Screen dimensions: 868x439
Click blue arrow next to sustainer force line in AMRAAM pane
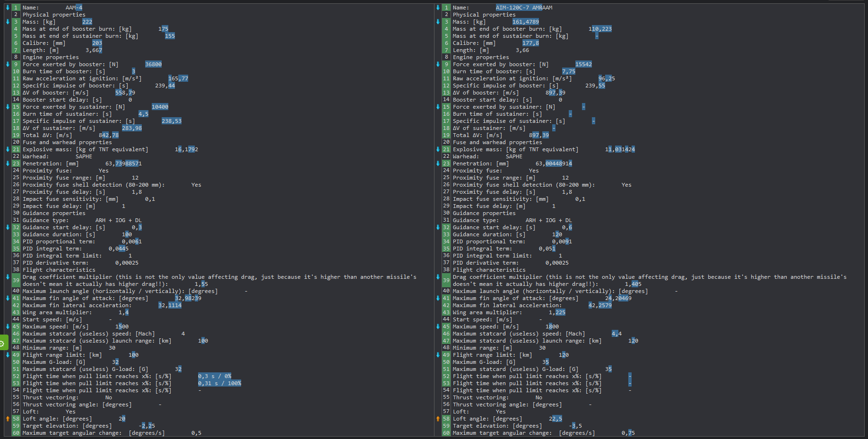click(x=438, y=107)
